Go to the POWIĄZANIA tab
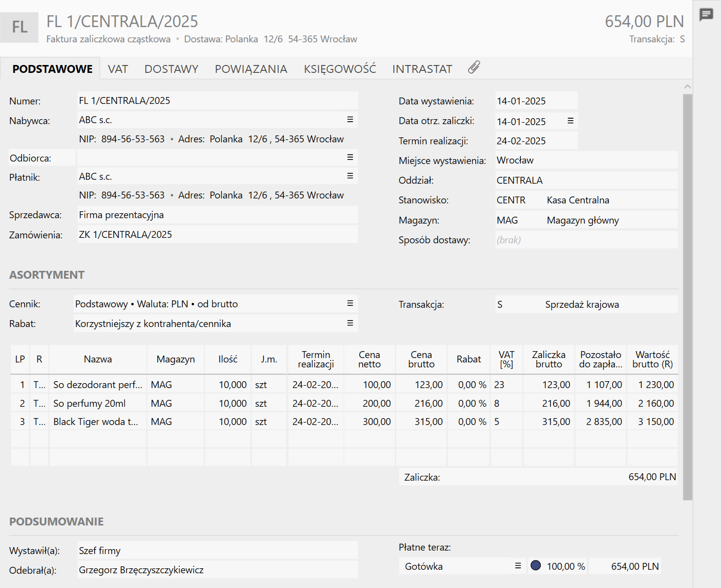The height and width of the screenshot is (588, 721). point(251,69)
